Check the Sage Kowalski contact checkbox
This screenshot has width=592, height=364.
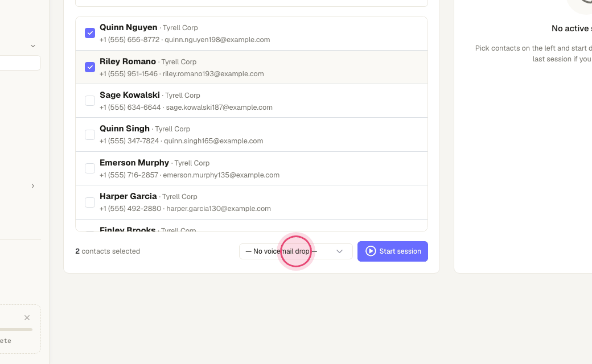[x=90, y=101]
